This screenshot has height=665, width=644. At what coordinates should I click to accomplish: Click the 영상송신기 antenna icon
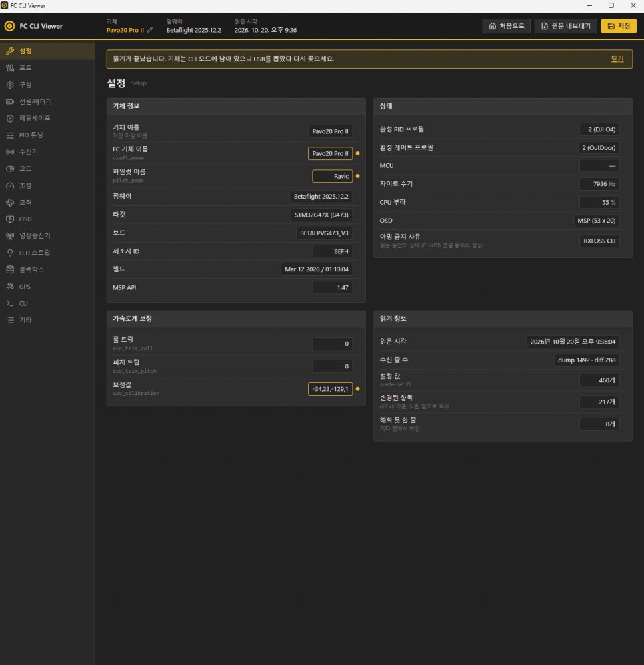(x=10, y=236)
